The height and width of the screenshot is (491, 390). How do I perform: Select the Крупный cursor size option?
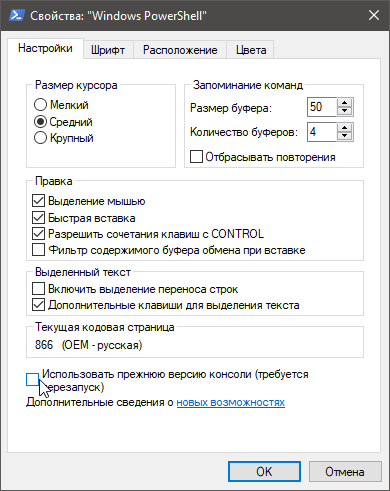pyautogui.click(x=40, y=138)
